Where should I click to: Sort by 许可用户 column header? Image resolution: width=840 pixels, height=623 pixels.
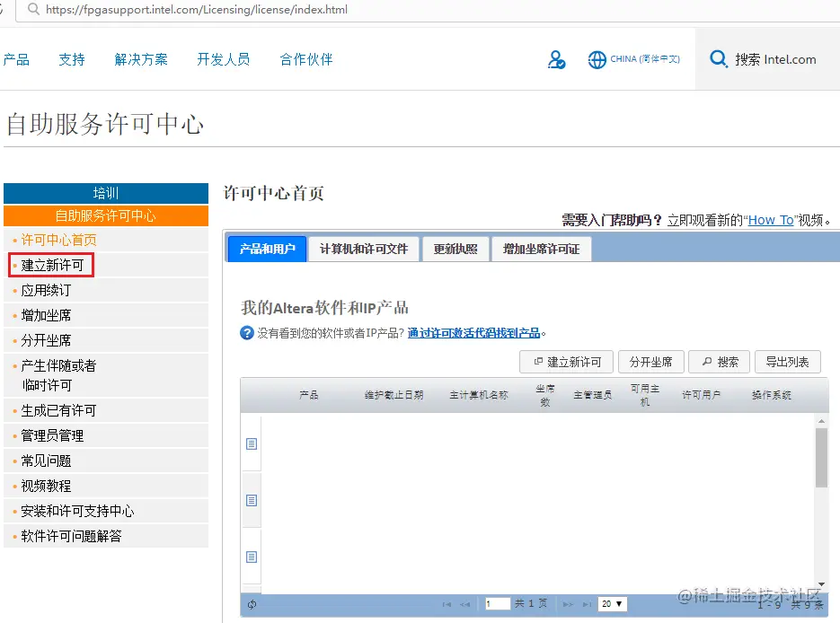point(701,395)
